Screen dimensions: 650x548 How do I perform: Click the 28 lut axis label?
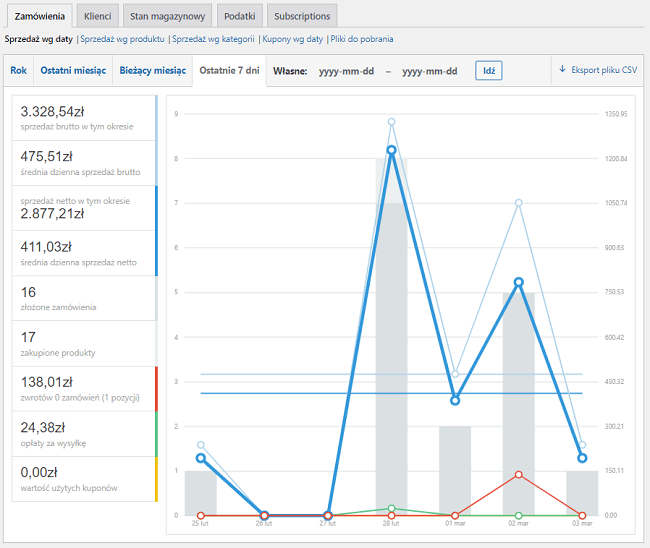pos(391,524)
